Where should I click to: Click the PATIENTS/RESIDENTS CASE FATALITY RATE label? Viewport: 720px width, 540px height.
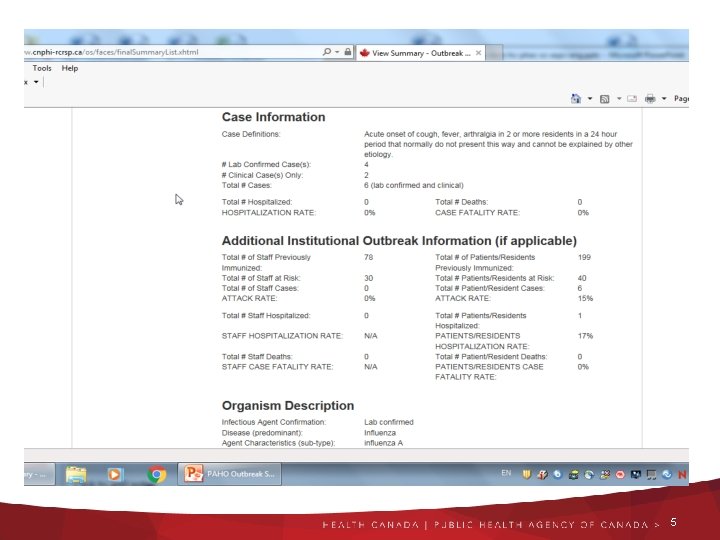pos(489,372)
